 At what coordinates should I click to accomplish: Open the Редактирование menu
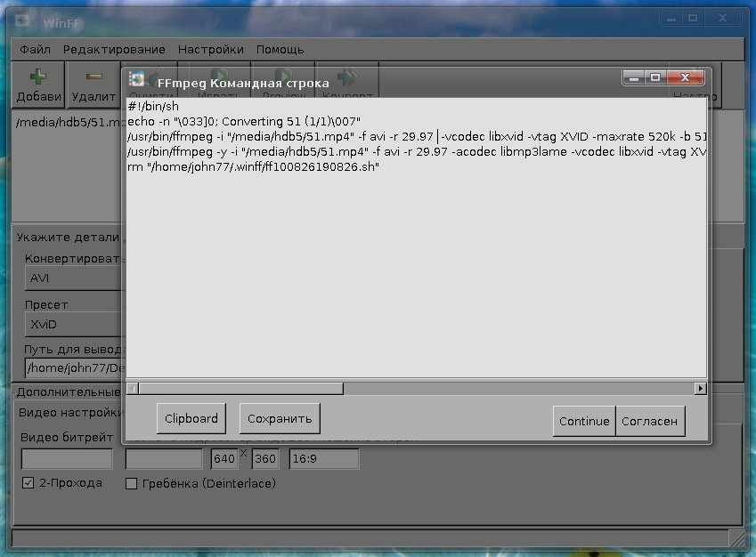click(114, 50)
